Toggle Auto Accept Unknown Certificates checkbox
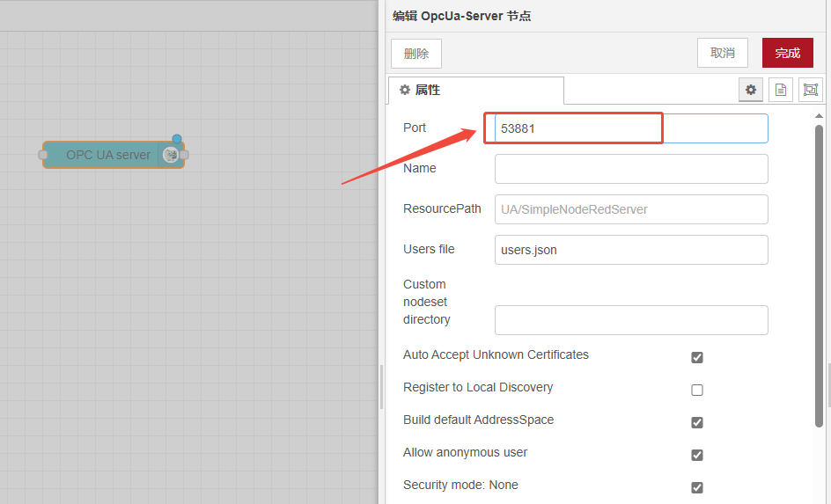 697,357
